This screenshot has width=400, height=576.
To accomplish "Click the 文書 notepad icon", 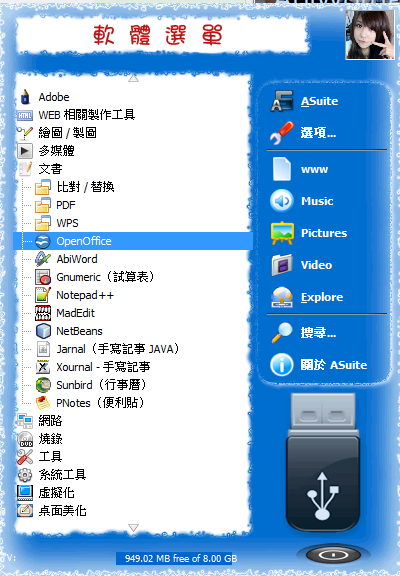I will pos(25,169).
